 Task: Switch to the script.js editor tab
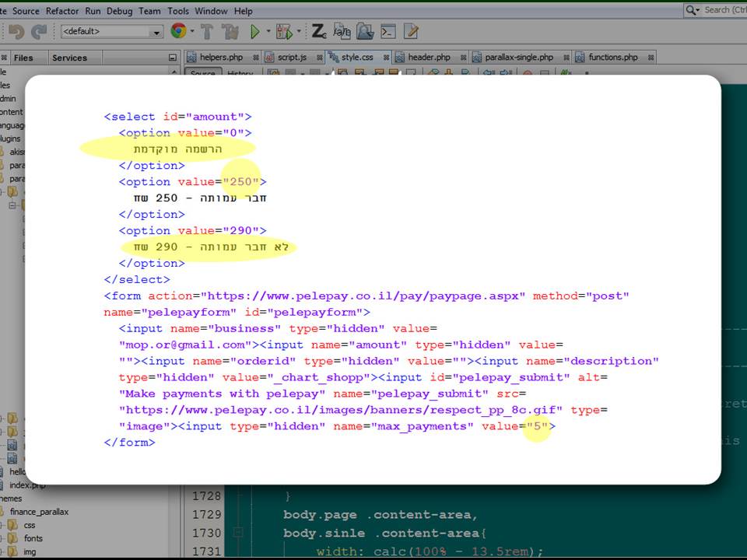click(x=292, y=57)
